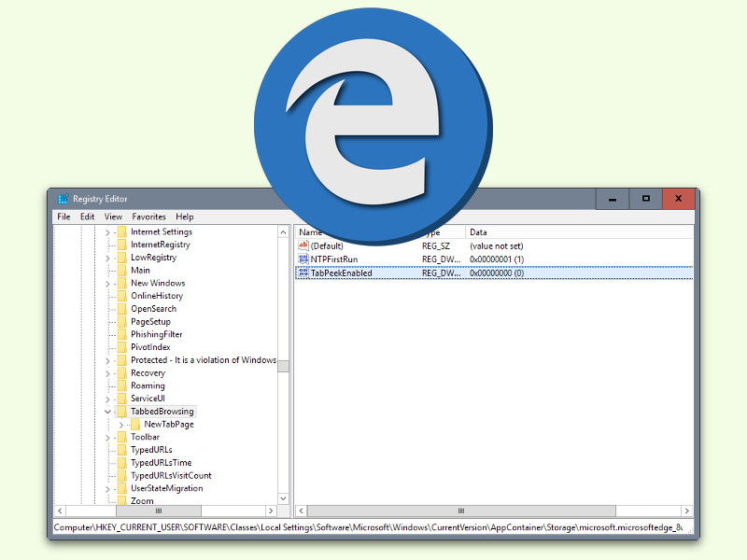This screenshot has width=747, height=560.
Task: Click the tree pane's scroll up arrow
Action: pos(284,232)
